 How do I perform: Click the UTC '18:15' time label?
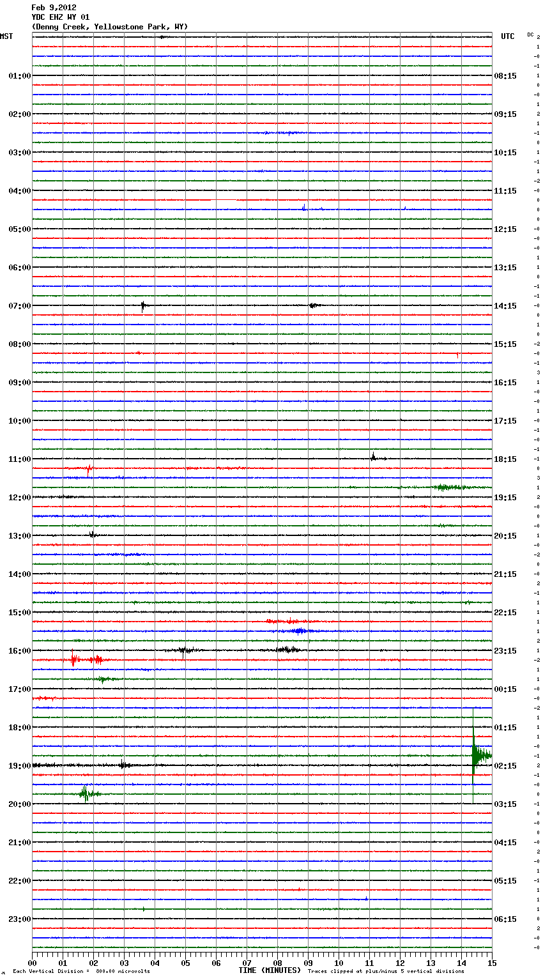[505, 459]
